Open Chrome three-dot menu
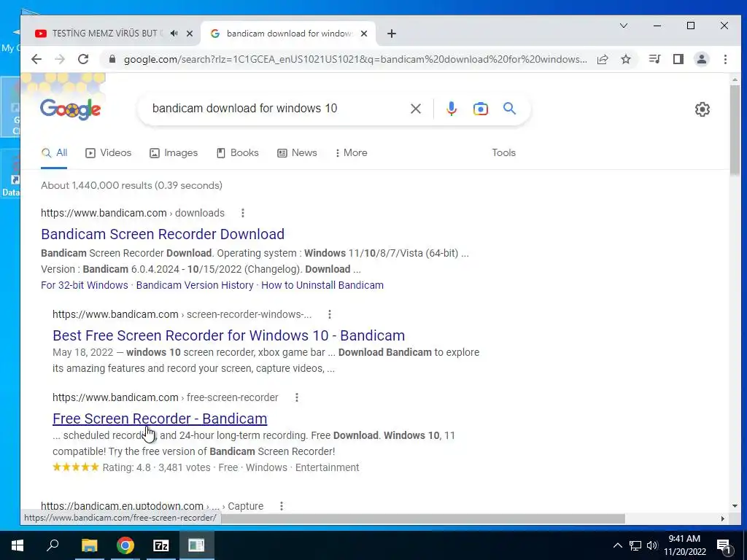The image size is (747, 560). coord(725,59)
